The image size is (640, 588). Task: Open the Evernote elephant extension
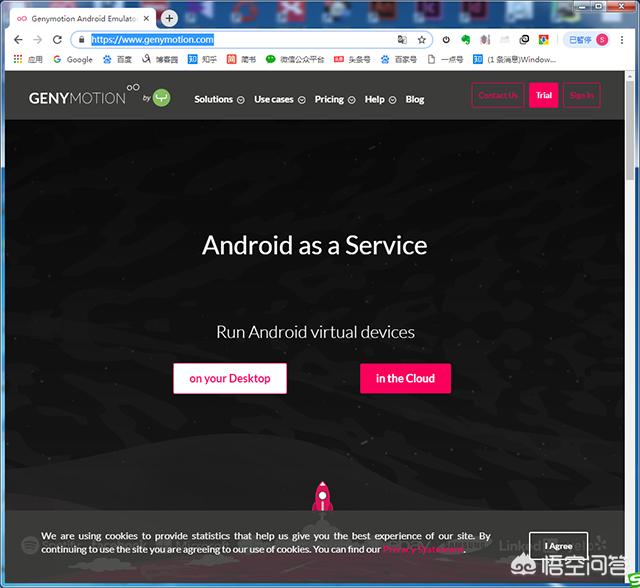coord(465,40)
